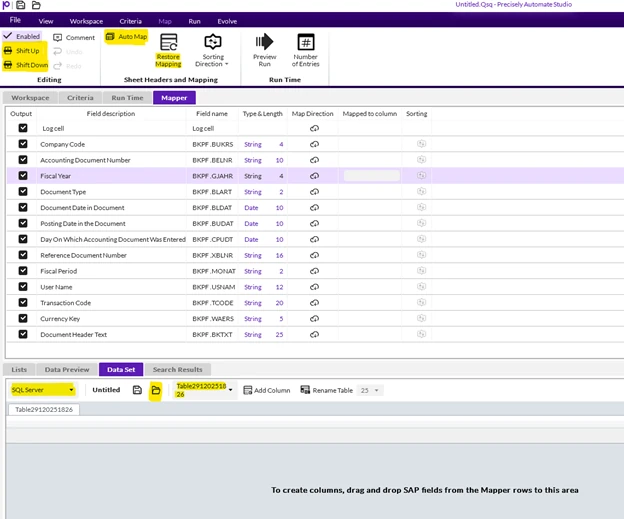Click map direction icon for Fiscal Year
The image size is (624, 519).
314,176
